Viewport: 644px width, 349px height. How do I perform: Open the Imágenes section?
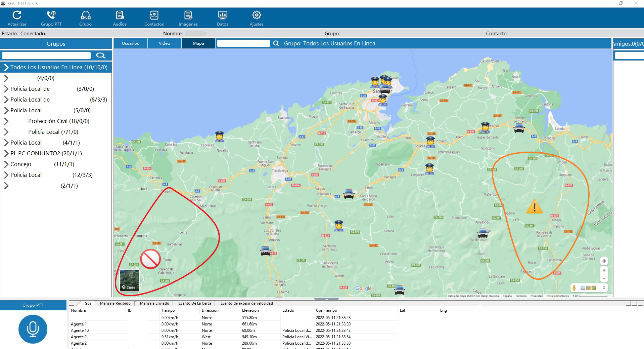(188, 15)
